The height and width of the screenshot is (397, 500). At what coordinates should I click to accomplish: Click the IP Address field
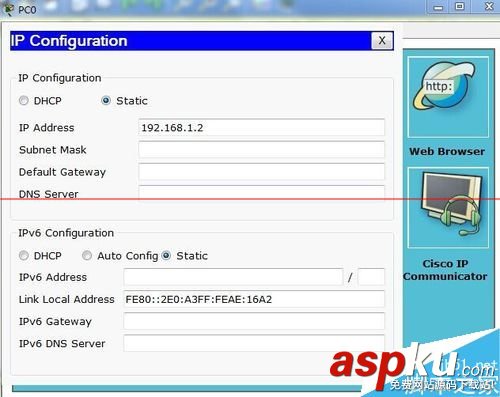click(262, 127)
